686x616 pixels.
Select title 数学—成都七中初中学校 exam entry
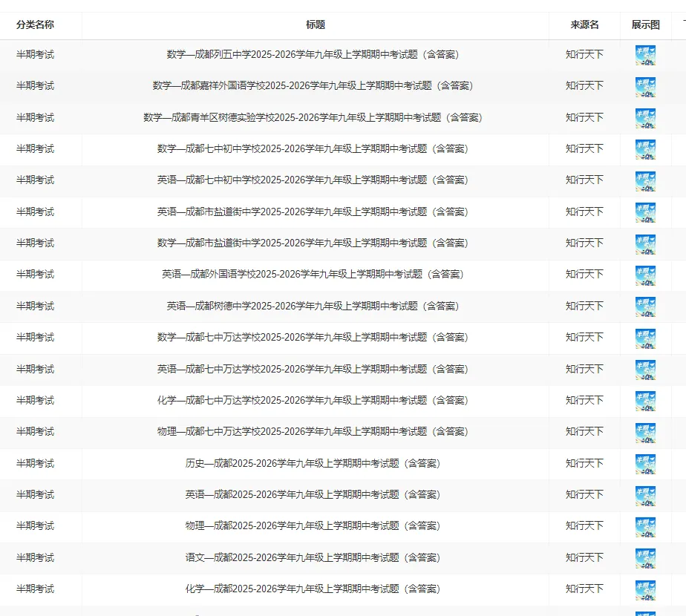pos(313,148)
